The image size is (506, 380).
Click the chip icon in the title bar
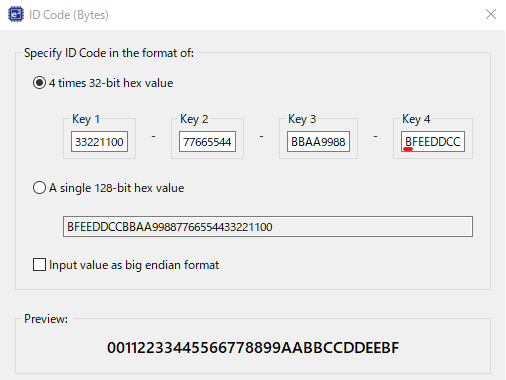[x=16, y=15]
